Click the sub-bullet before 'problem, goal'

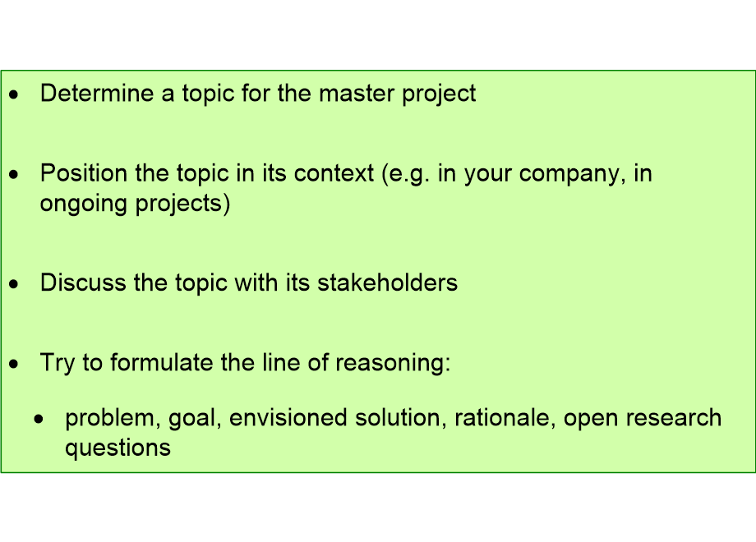tap(39, 420)
